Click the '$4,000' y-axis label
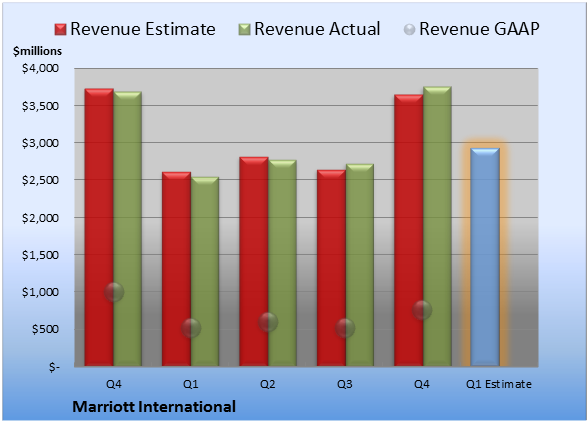 click(x=40, y=68)
